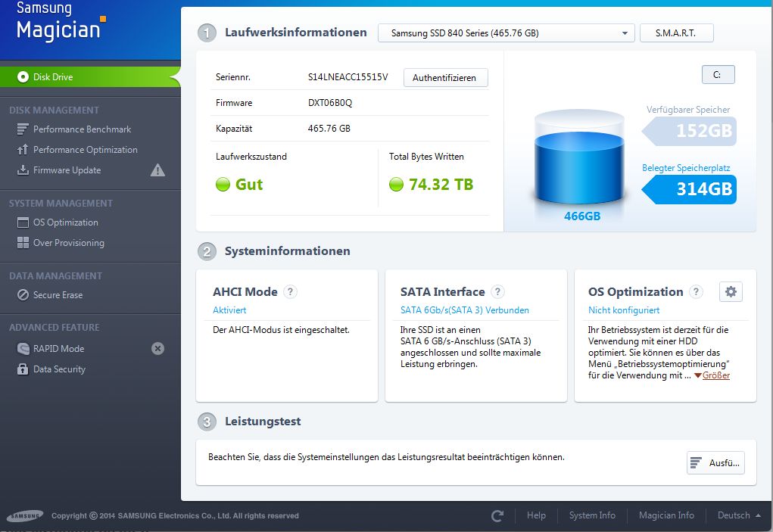This screenshot has width=773, height=532.
Task: Open Magician Info from footer
Action: pos(666,515)
